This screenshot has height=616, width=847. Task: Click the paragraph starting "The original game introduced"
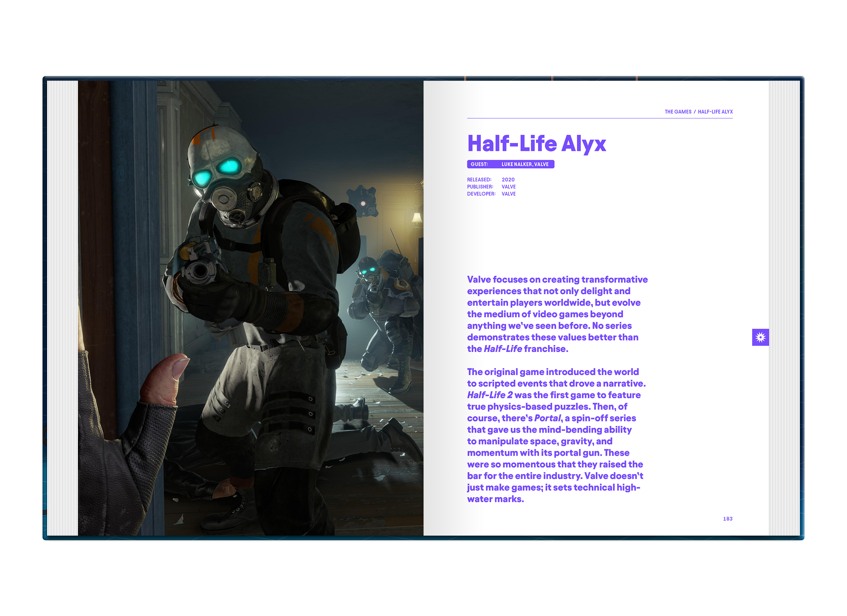[556, 435]
